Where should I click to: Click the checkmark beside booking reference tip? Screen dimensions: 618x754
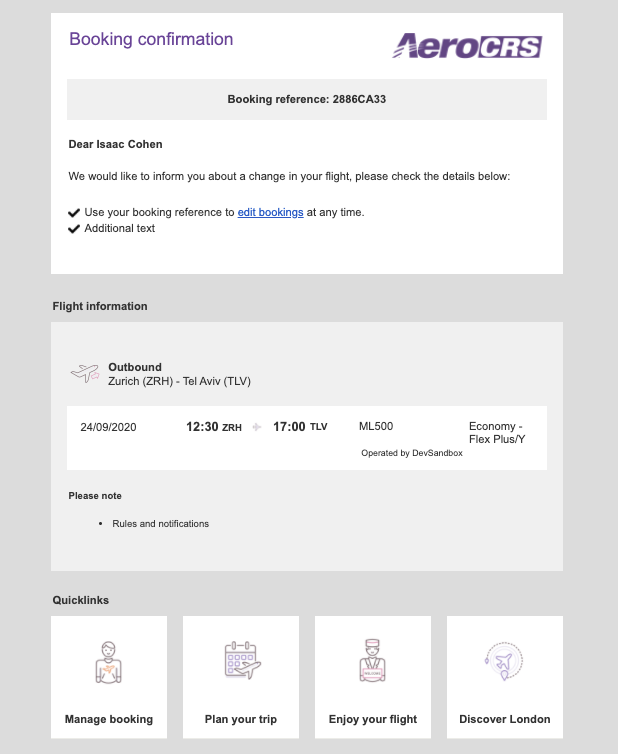(x=74, y=213)
